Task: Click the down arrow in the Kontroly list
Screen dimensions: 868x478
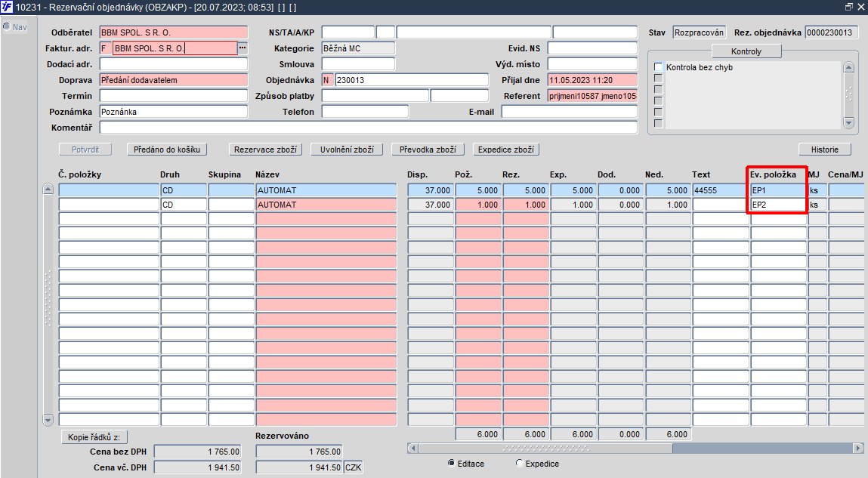Action: pyautogui.click(x=848, y=122)
